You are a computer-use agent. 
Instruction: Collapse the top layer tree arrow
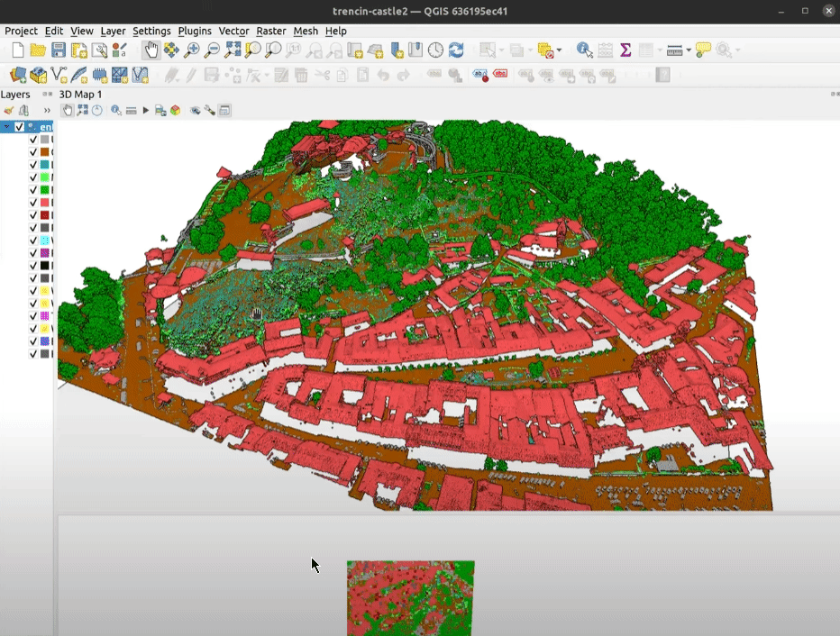7,127
